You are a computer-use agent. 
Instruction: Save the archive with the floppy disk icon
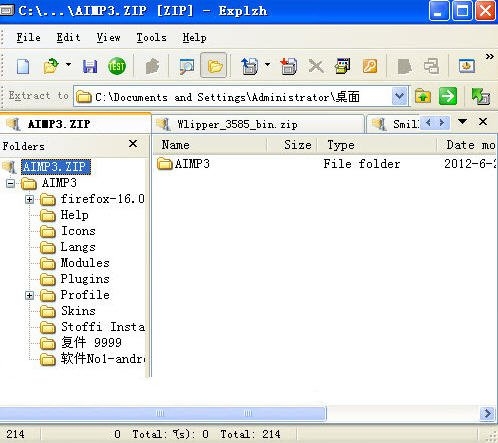pyautogui.click(x=90, y=66)
